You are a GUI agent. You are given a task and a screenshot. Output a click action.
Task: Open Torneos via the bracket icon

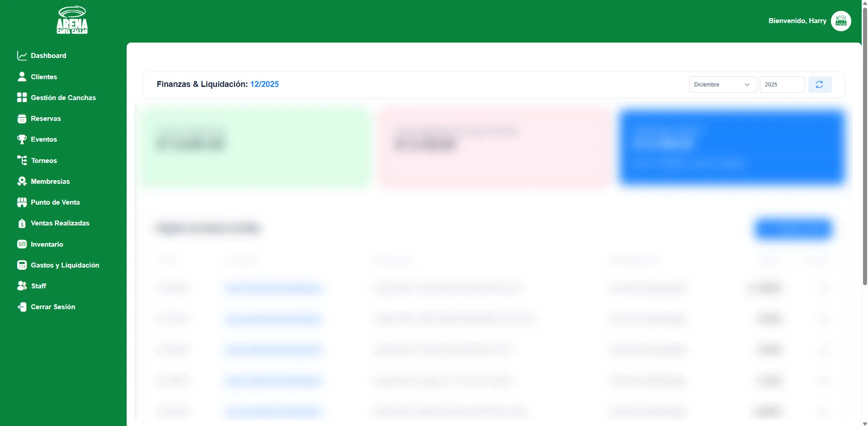coord(22,160)
